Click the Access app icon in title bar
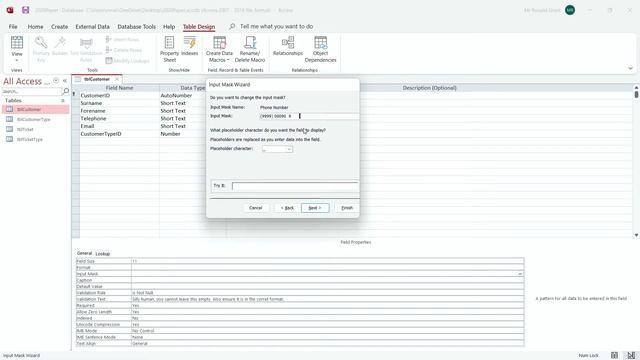The height and width of the screenshot is (360, 640). click(x=10, y=10)
